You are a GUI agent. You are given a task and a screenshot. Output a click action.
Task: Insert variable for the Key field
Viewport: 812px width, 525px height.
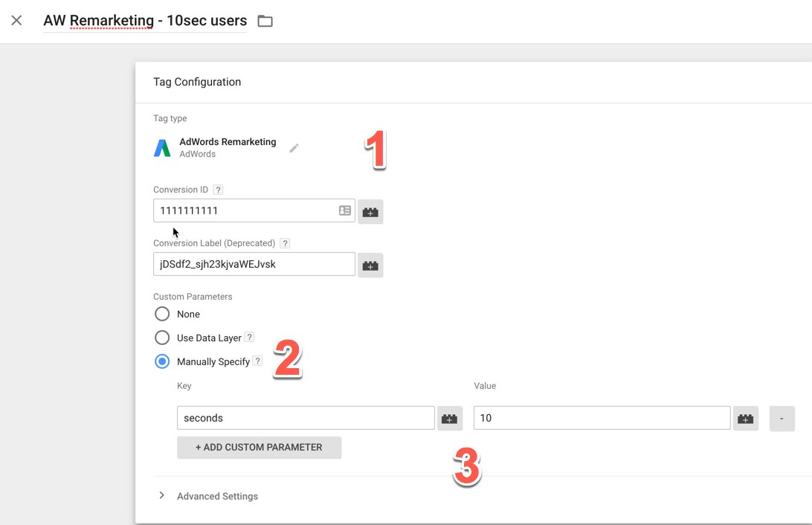[449, 419]
